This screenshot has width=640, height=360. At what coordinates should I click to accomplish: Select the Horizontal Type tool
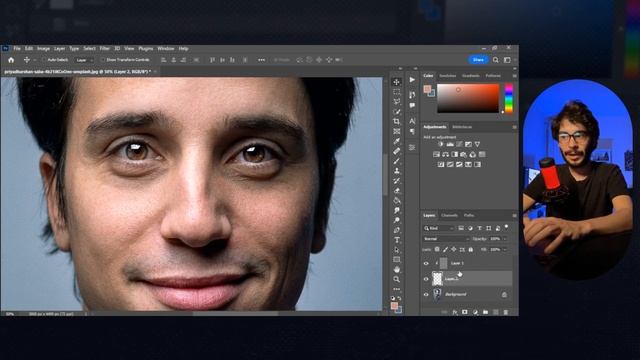[x=396, y=240]
